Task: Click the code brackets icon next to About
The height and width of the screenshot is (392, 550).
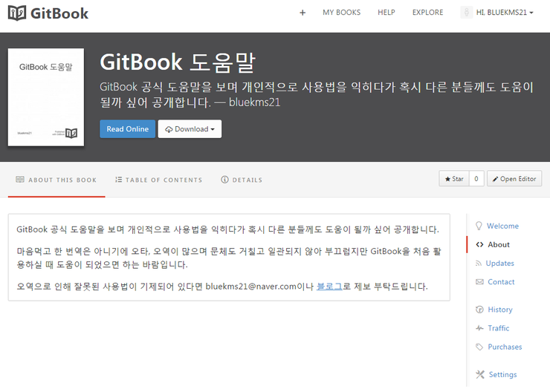Action: pos(479,244)
